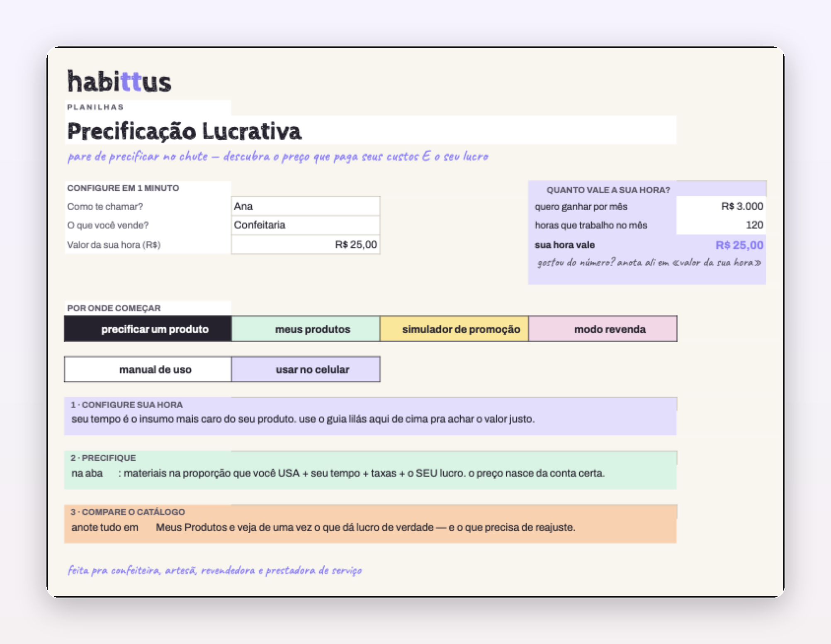
Task: Select the 'Precificação Lucrativa' title
Action: pos(185,131)
